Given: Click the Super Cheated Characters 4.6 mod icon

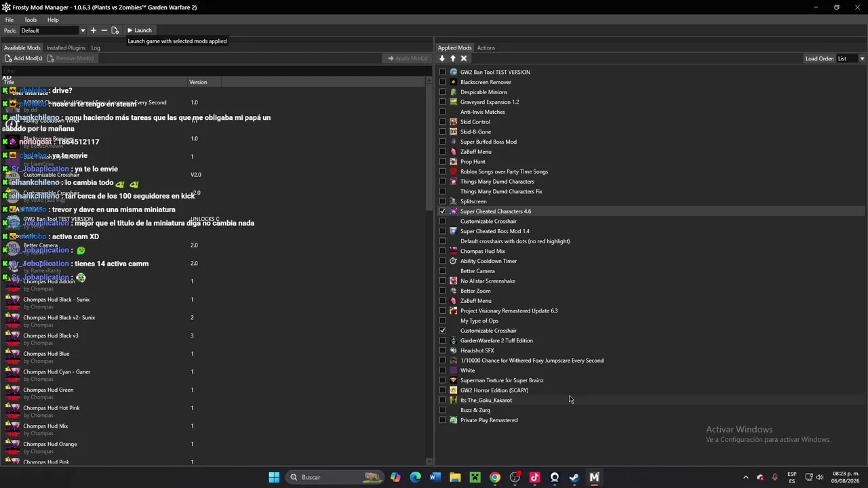Looking at the screenshot, I should pyautogui.click(x=454, y=211).
